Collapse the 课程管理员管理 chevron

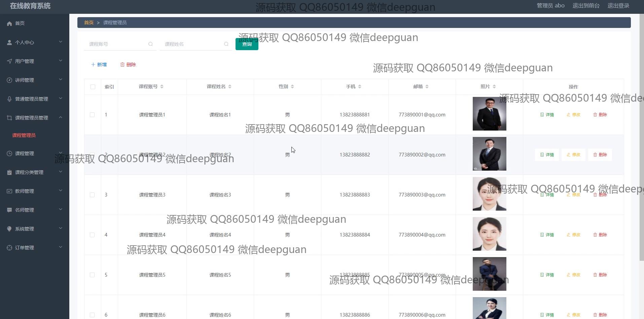[61, 117]
